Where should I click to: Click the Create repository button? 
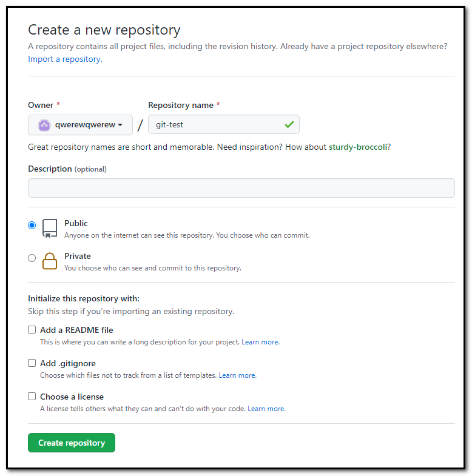[x=72, y=443]
